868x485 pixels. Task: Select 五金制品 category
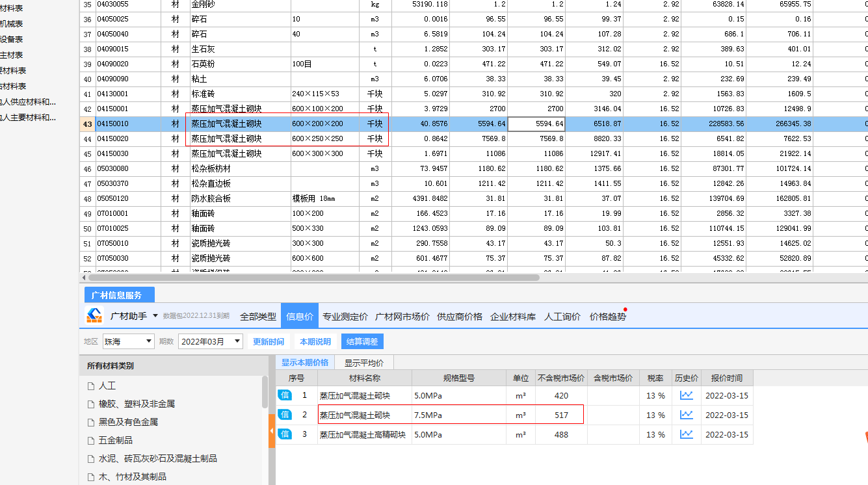coord(116,440)
